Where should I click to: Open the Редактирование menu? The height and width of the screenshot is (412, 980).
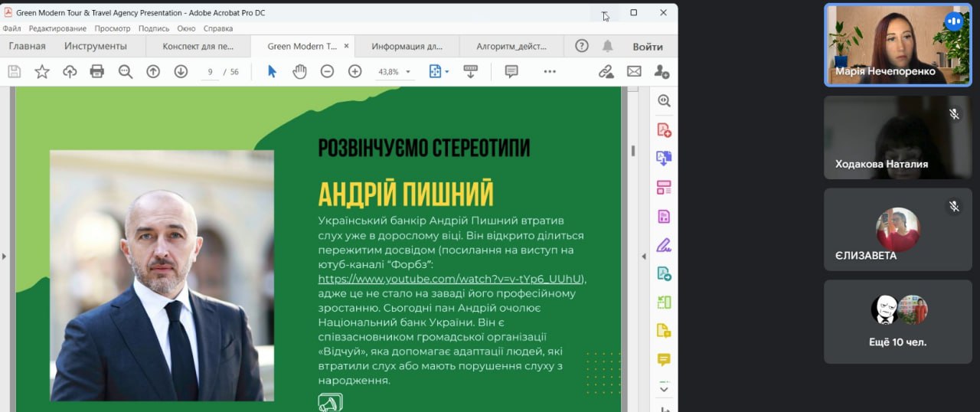tap(57, 28)
